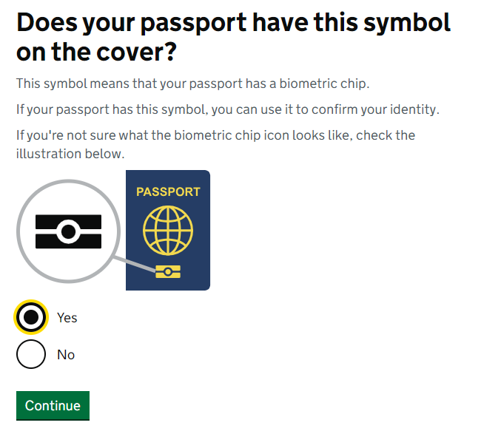
Task: Click the "Yes" option label text
Action: pyautogui.click(x=67, y=317)
